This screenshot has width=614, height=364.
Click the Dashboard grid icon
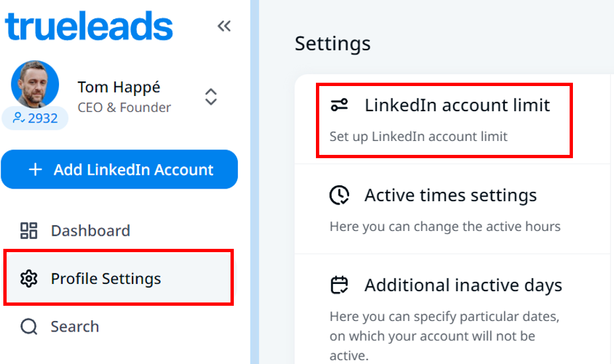point(28,230)
